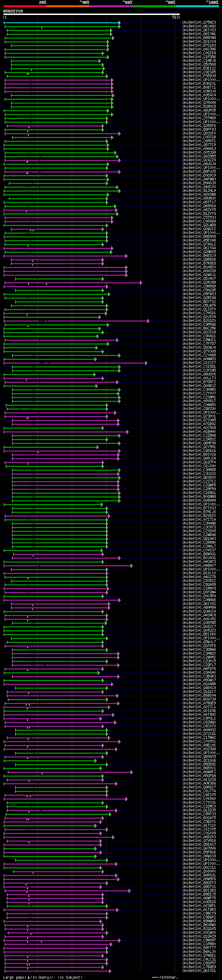
Task: Select hit UniRef100_Q5LW76
Action: [199, 306]
